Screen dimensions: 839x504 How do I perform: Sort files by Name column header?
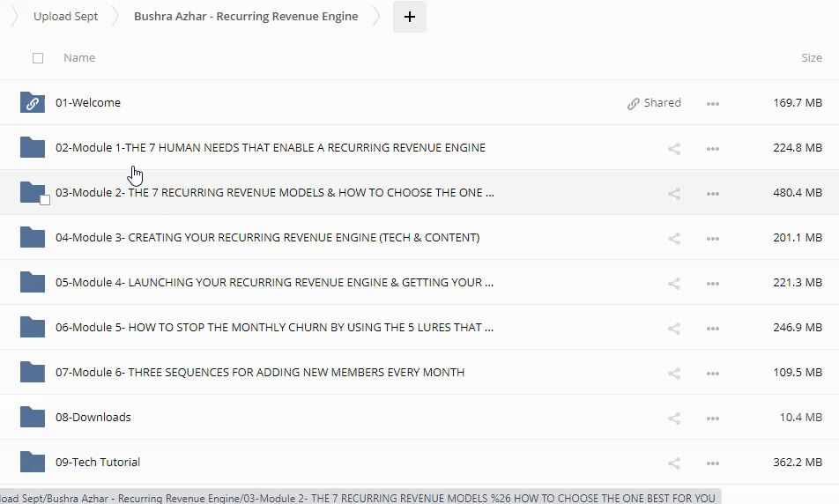(x=79, y=58)
